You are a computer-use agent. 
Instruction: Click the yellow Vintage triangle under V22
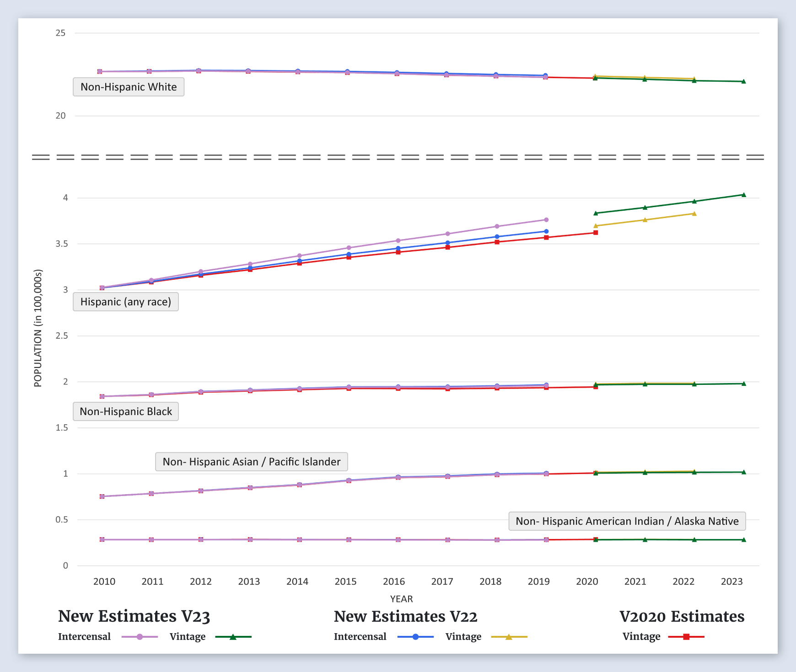(509, 637)
